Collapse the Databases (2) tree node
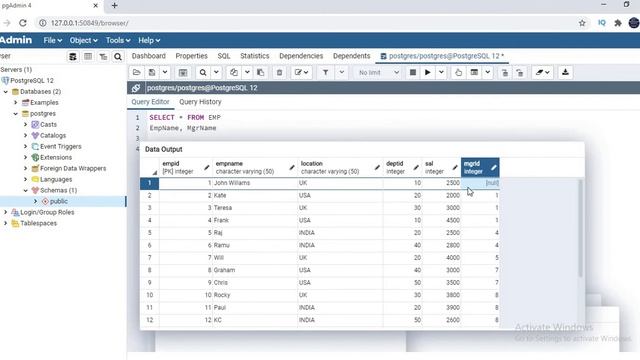Screen dimensions: 640x360 click(6, 92)
